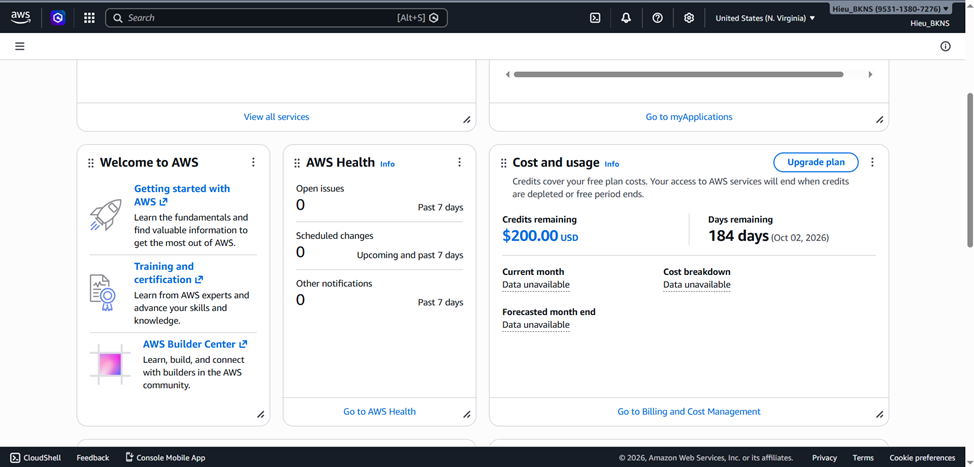Follow the Go to AWS Health link
This screenshot has width=974, height=467.
(380, 412)
